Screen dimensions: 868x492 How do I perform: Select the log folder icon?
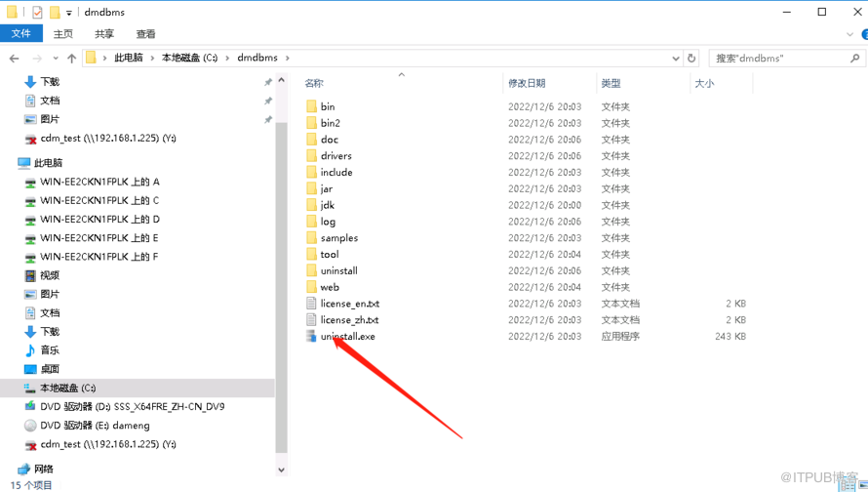tap(312, 222)
